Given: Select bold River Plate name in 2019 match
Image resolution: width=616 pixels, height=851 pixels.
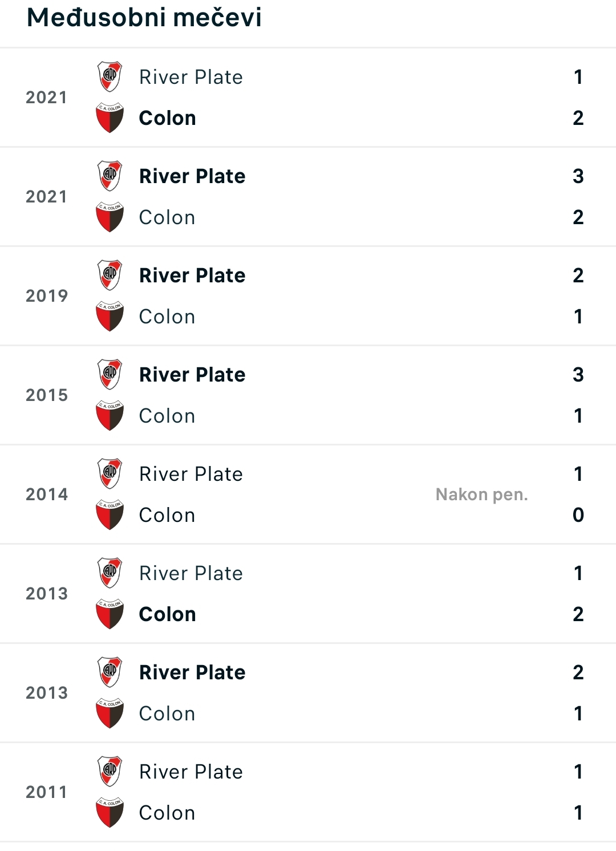Looking at the screenshot, I should tap(192, 275).
